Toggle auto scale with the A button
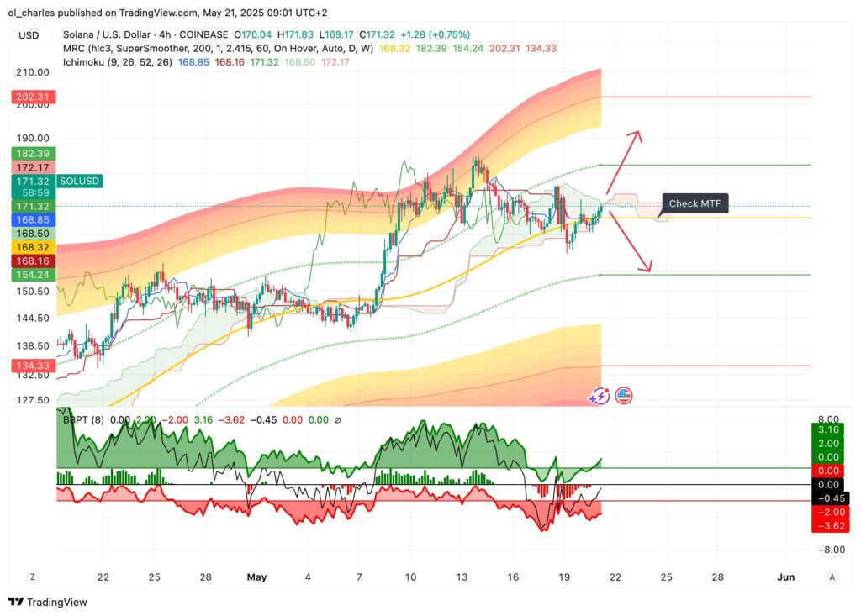This screenshot has width=861, height=616. pyautogui.click(x=832, y=577)
